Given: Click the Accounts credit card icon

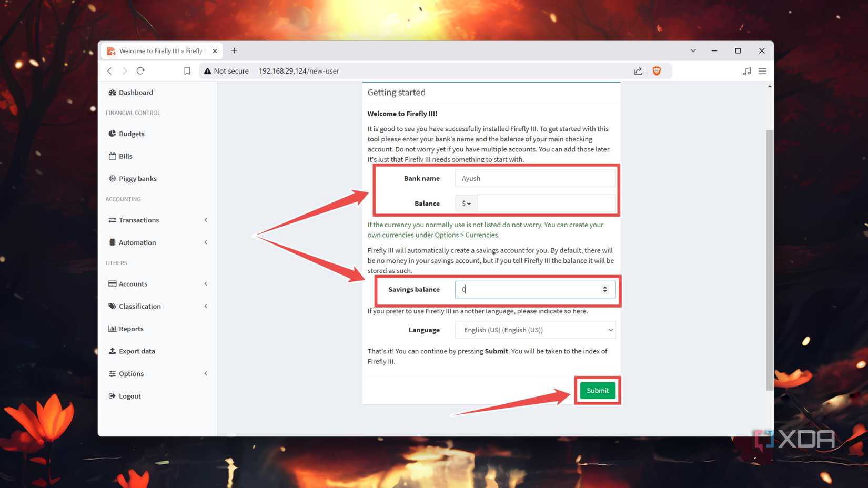Looking at the screenshot, I should point(112,283).
